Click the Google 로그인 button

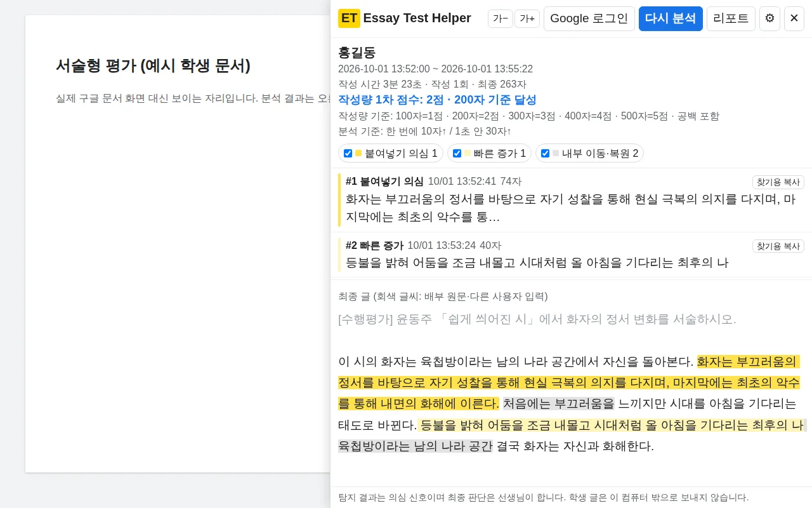(589, 18)
